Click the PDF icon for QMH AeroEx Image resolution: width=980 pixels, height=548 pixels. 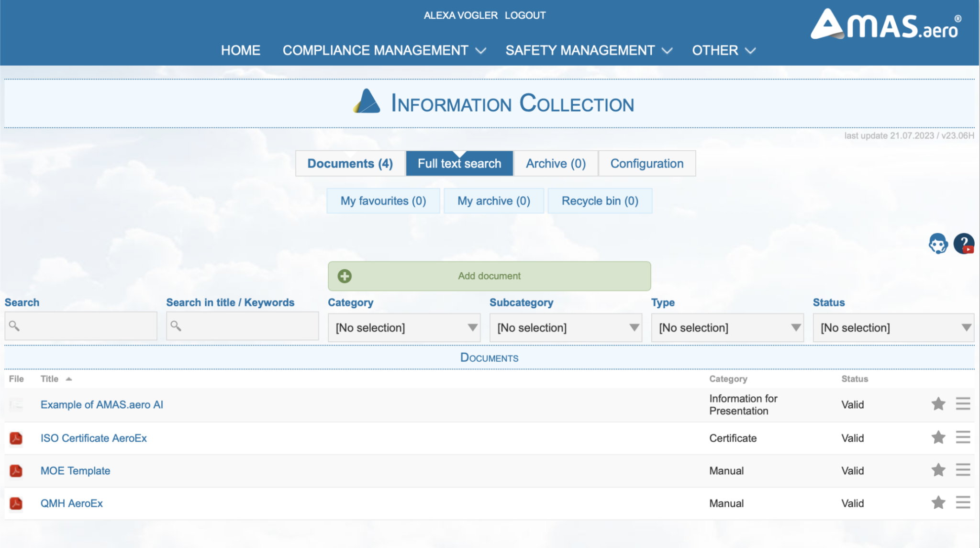pos(16,503)
